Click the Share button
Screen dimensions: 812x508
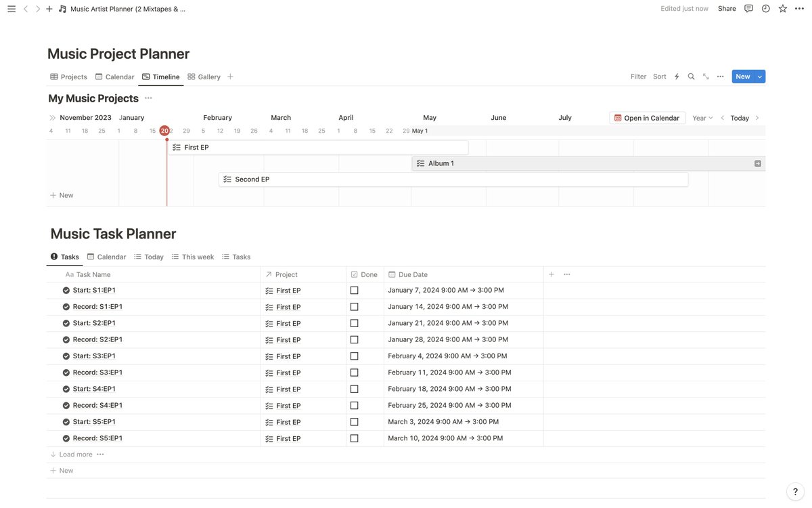point(727,9)
